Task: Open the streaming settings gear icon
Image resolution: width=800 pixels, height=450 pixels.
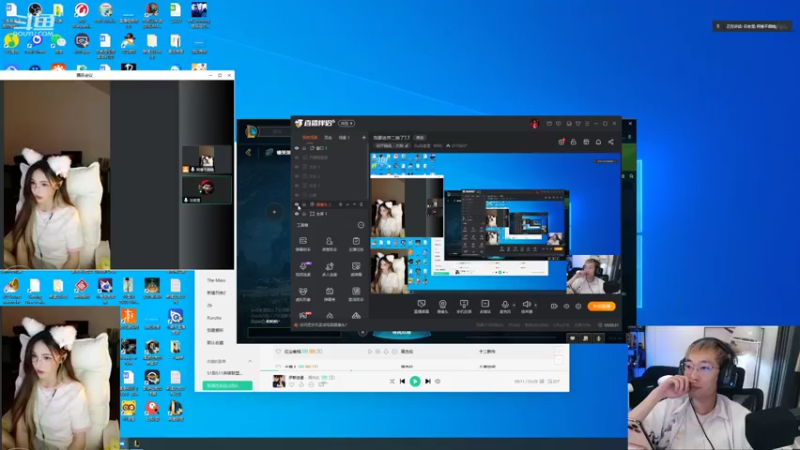Action: pos(578,306)
